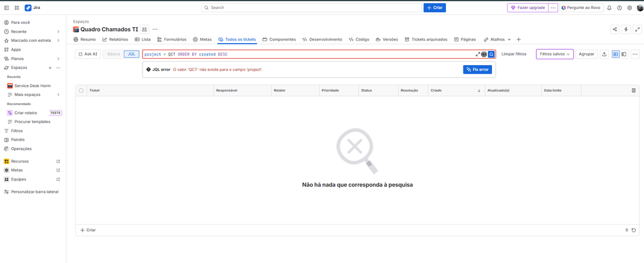This screenshot has height=263, width=644.
Task: Open the Filtros salvos dropdown
Action: pyautogui.click(x=555, y=54)
